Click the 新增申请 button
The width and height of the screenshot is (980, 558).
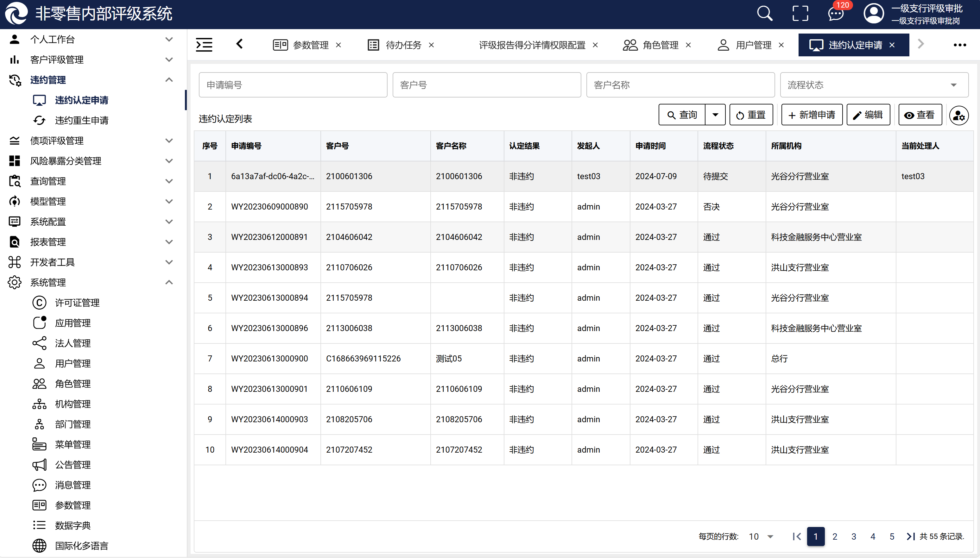812,115
